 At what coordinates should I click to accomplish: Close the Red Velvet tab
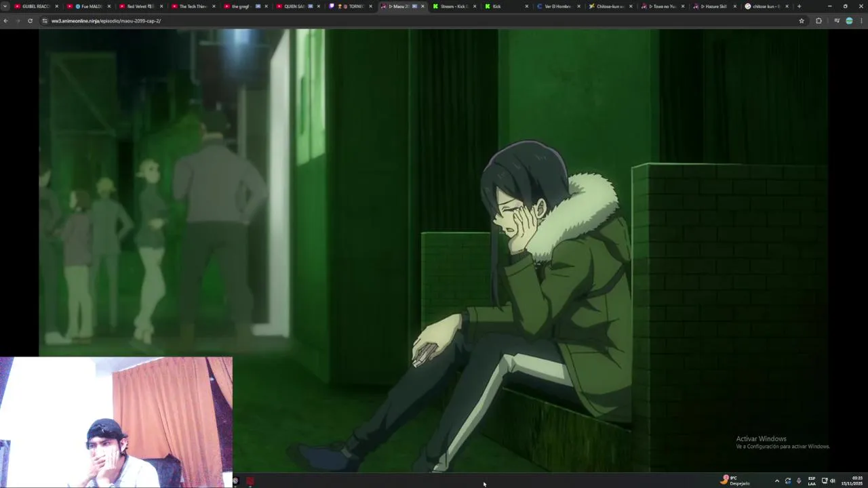point(161,6)
